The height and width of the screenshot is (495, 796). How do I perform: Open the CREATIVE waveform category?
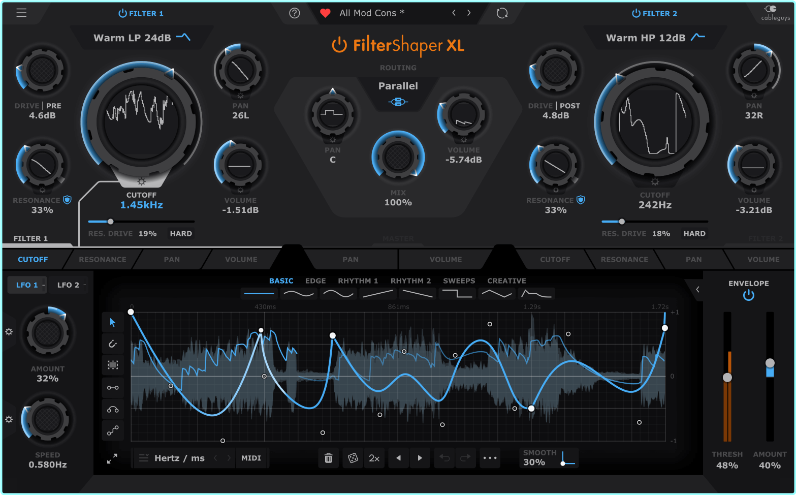tap(507, 281)
